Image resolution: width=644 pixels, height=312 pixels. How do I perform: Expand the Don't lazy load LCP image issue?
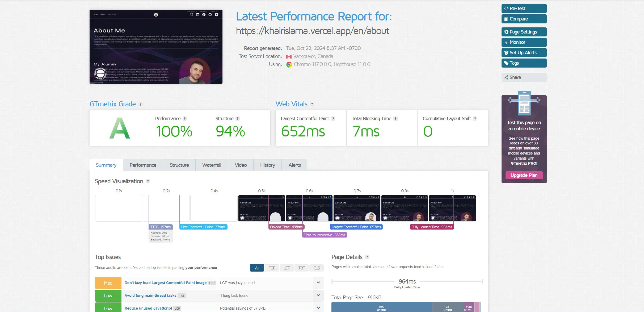tap(318, 283)
